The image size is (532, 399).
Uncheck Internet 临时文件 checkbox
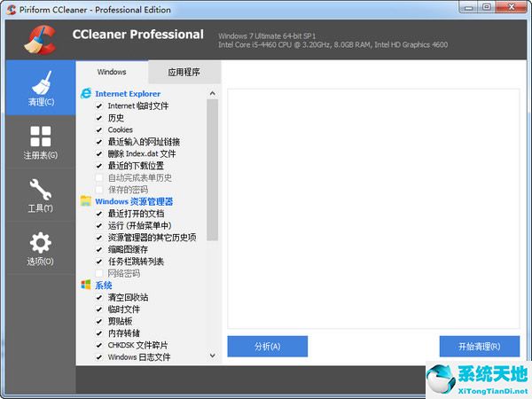pyautogui.click(x=99, y=106)
